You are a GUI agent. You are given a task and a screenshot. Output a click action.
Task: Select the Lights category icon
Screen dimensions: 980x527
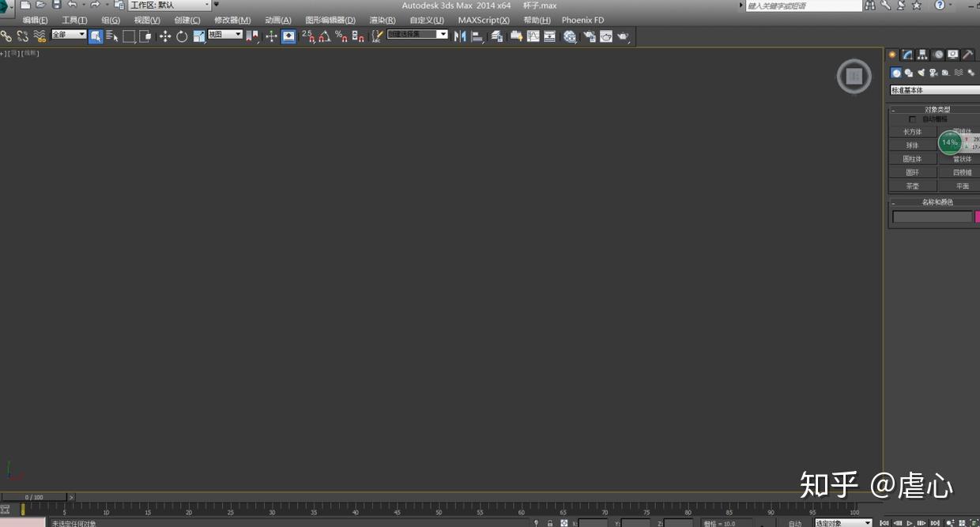(x=921, y=73)
